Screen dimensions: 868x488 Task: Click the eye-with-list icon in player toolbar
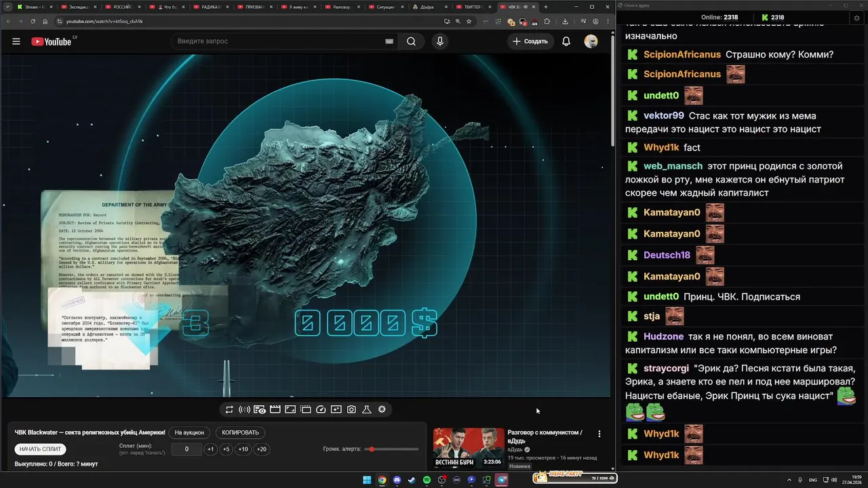260,409
